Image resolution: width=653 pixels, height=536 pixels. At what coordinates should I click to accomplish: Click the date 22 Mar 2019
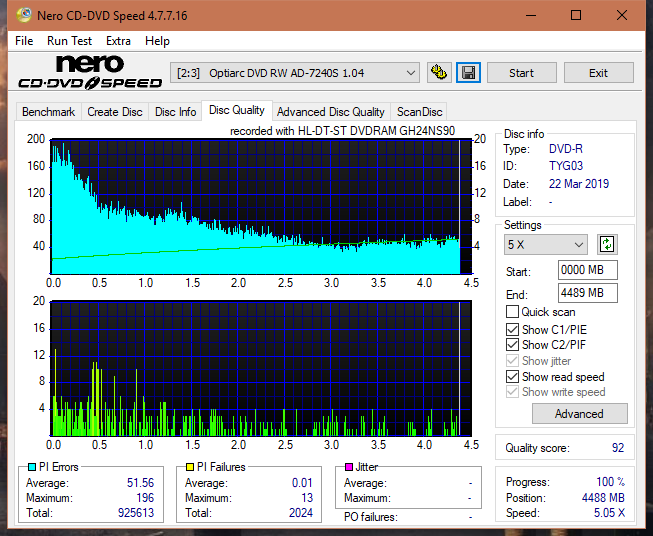pyautogui.click(x=578, y=184)
